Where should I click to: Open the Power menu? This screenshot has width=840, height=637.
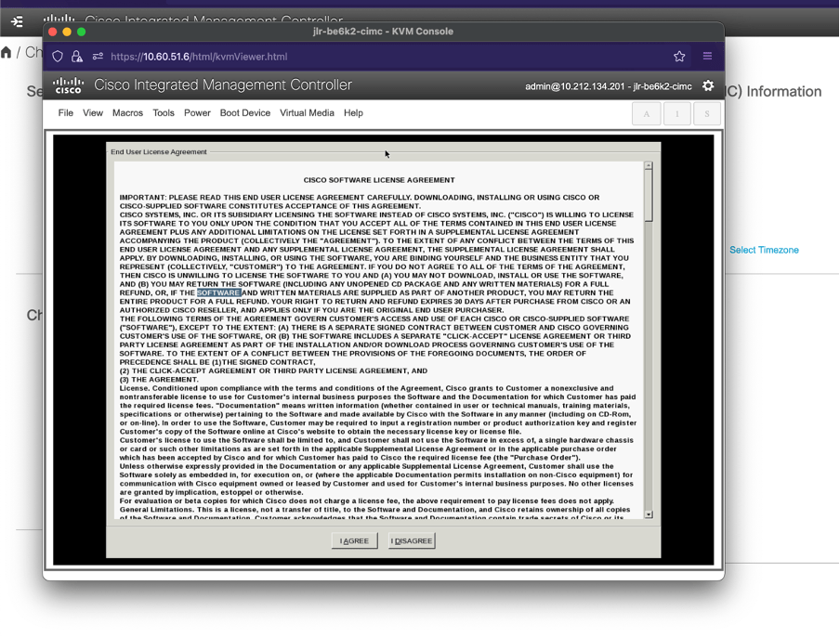click(x=197, y=113)
